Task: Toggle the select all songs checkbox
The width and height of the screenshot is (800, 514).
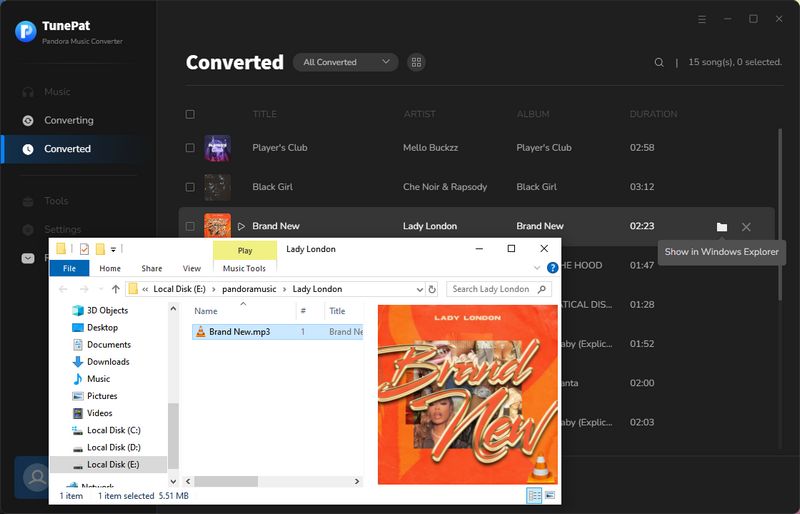Action: tap(190, 114)
